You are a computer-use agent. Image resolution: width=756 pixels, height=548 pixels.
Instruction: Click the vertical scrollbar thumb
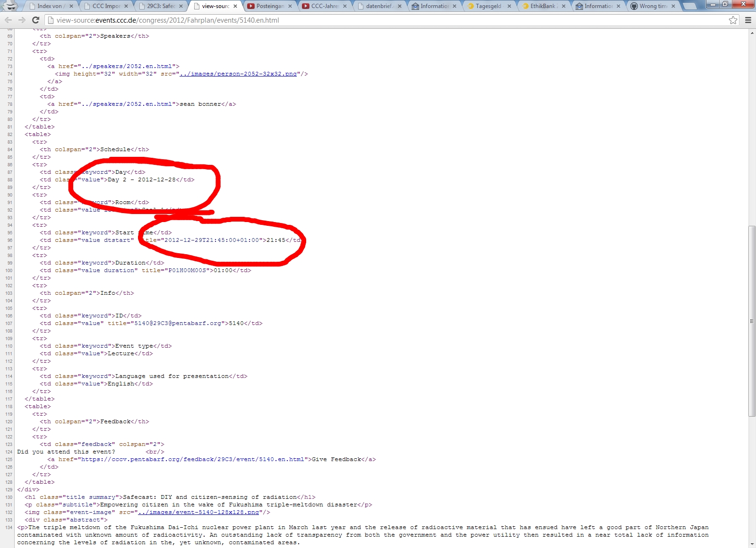pyautogui.click(x=752, y=321)
